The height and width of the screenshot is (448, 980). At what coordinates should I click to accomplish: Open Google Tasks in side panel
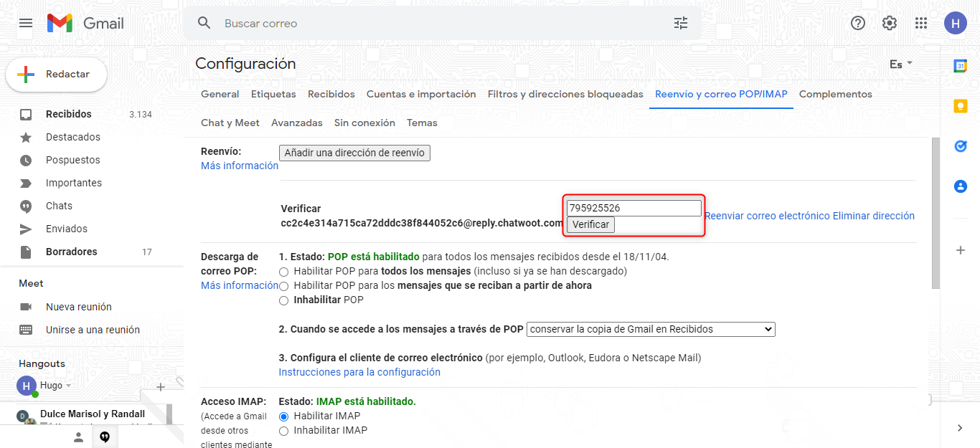click(960, 146)
